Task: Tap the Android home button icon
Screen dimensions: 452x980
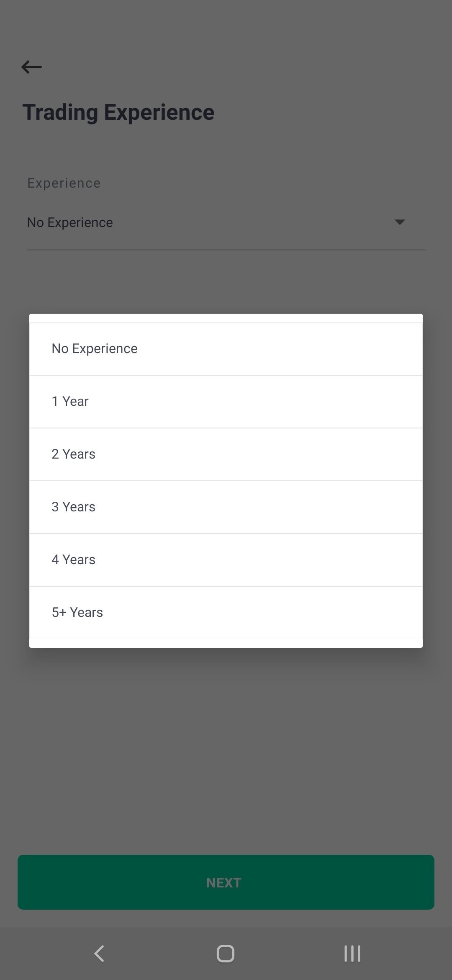Action: point(226,954)
